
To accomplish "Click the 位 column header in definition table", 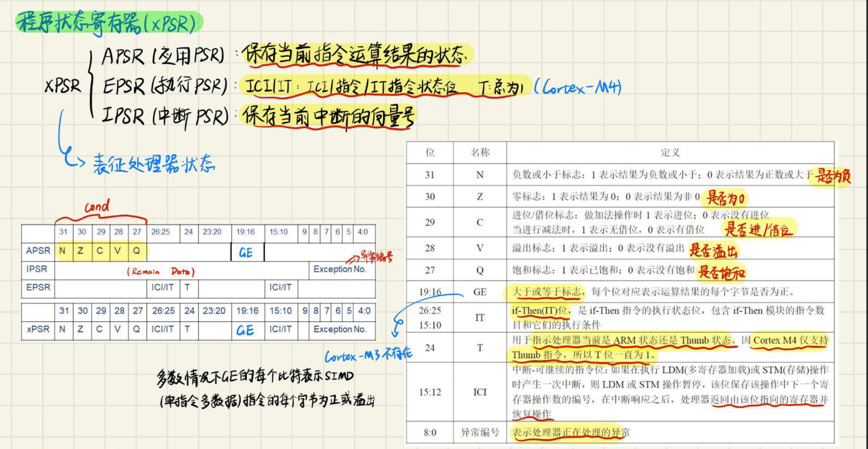I will pos(430,153).
